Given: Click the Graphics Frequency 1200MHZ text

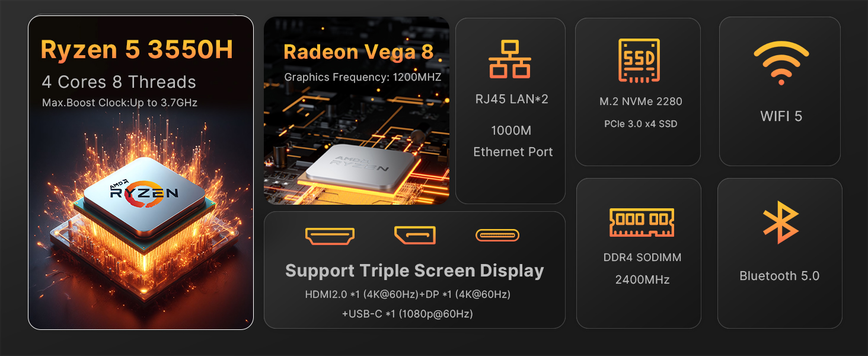Looking at the screenshot, I should tap(363, 77).
